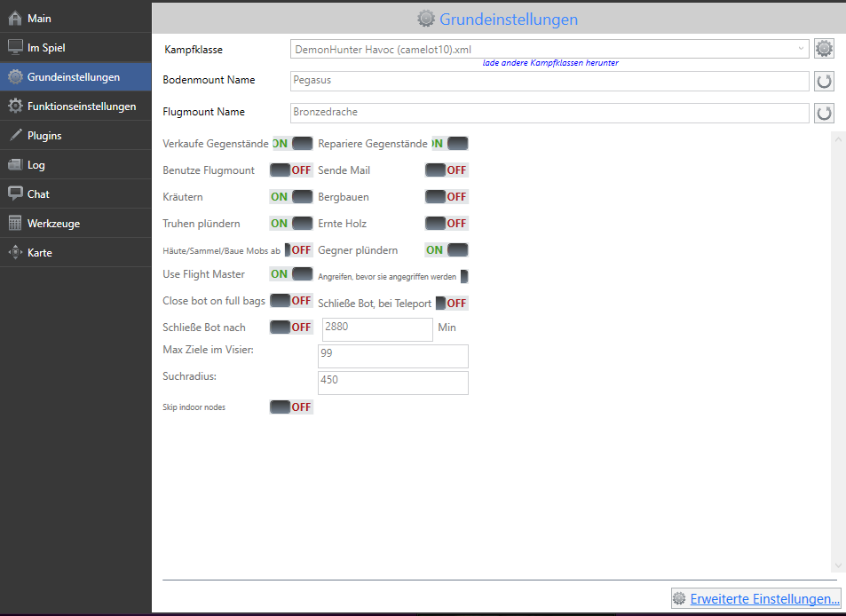Open Erweiterte Einstellungen button
846x616 pixels.
755,599
